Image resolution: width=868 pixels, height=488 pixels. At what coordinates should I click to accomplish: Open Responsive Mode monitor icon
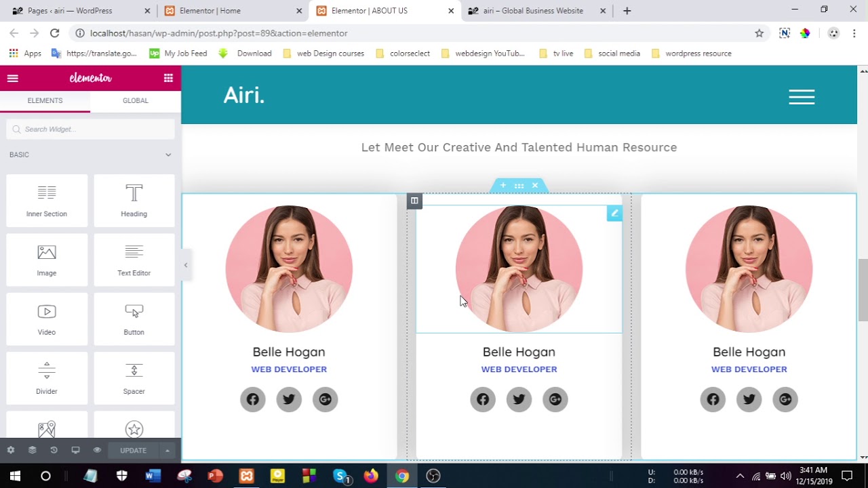tap(75, 450)
